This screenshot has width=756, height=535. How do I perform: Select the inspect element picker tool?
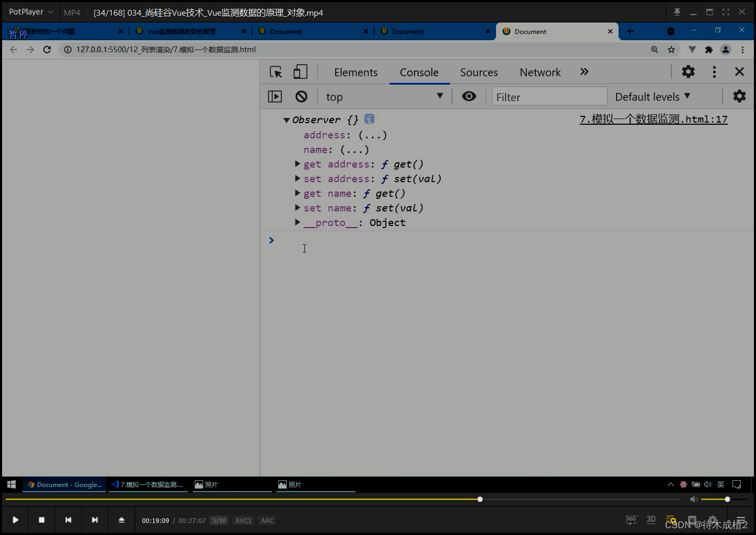276,72
